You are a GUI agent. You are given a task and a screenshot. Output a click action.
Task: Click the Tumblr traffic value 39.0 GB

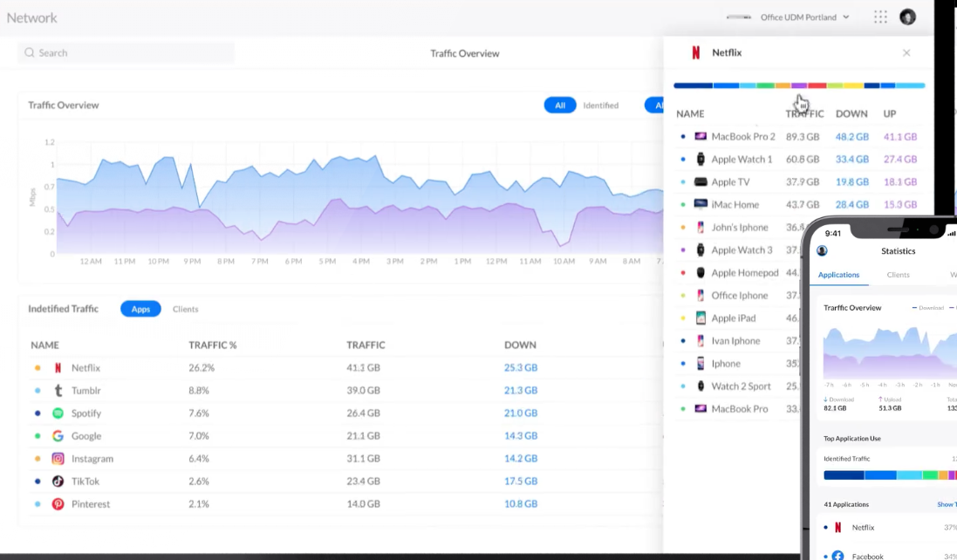pos(363,391)
